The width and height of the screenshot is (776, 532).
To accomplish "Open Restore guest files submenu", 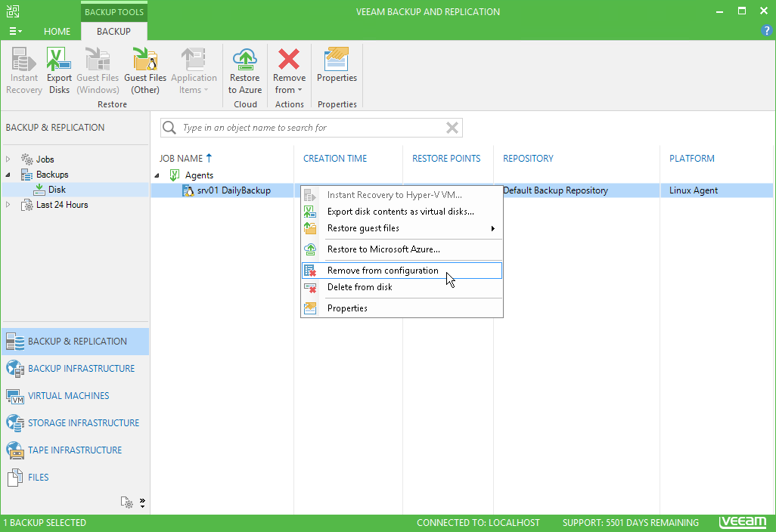I will coord(402,228).
